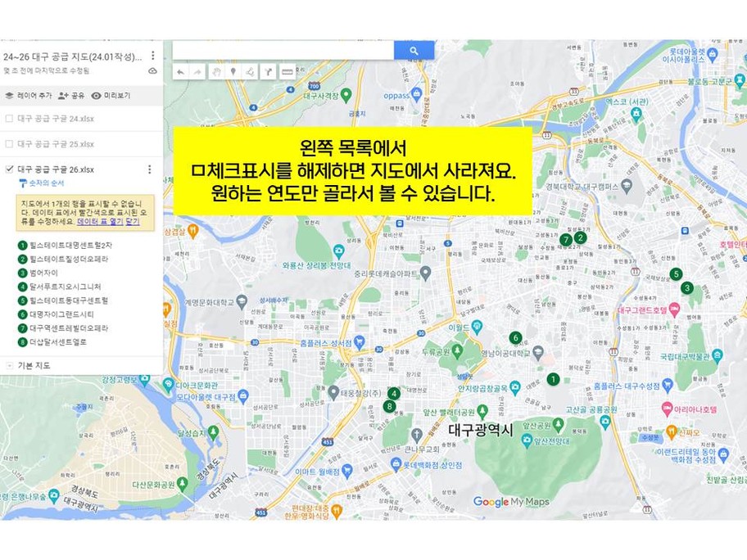Select 힐스테이트칠성더오페라 in the layer list
Image resolution: width=747 pixels, height=560 pixels.
(x=63, y=260)
